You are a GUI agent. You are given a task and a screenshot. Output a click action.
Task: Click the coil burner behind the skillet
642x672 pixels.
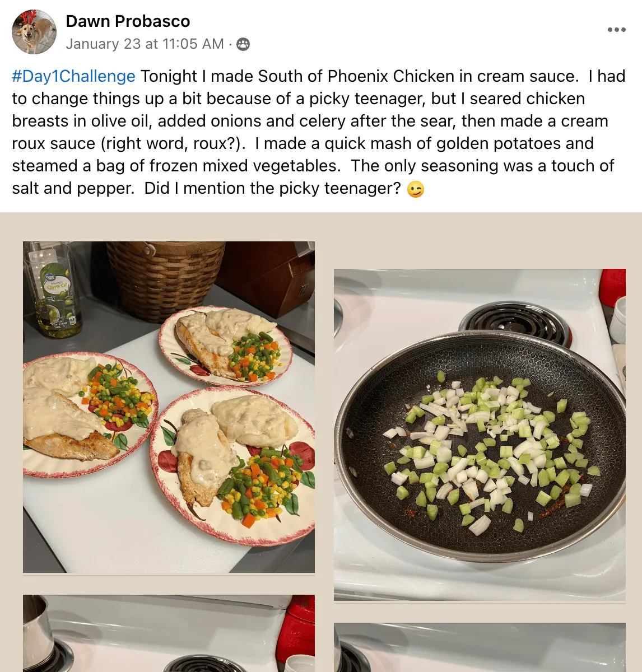[x=515, y=323]
